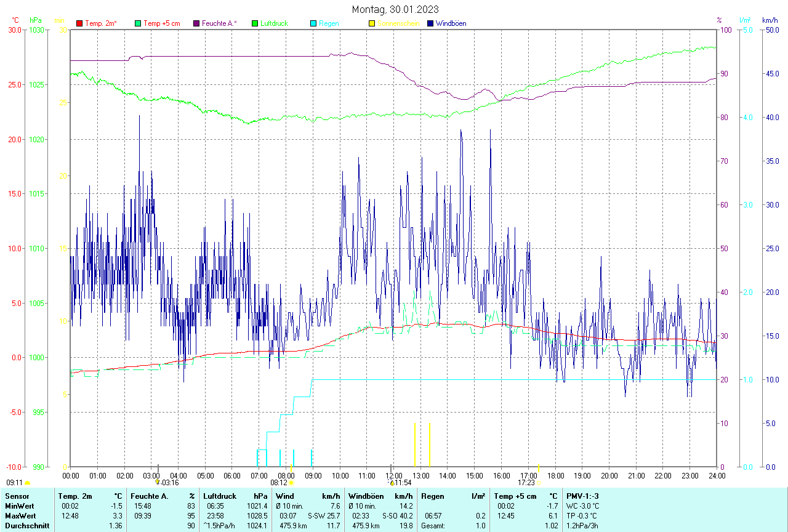Viewport: 788px width, 532px height.
Task: Click the 06:00 time axis tick
Action: click(x=232, y=475)
